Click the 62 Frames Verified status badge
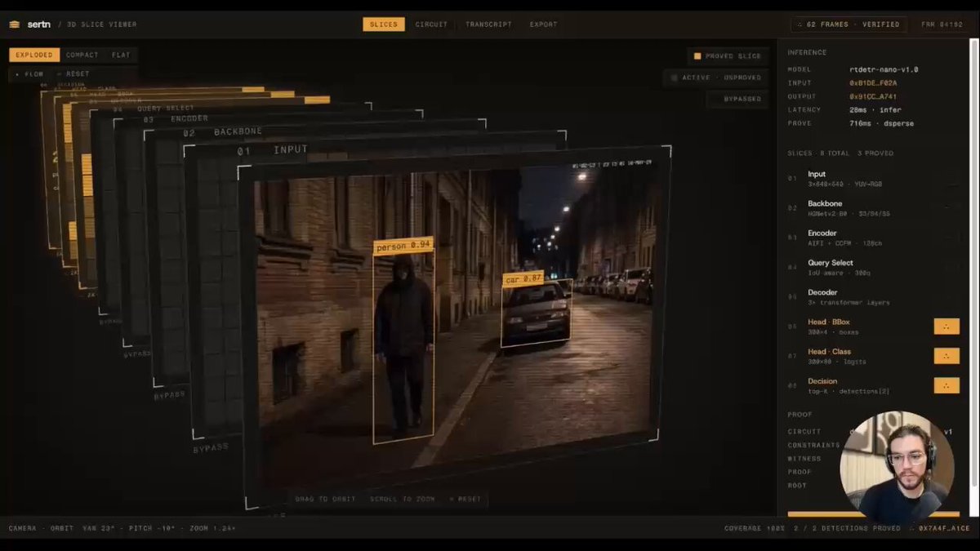980x551 pixels. (848, 24)
